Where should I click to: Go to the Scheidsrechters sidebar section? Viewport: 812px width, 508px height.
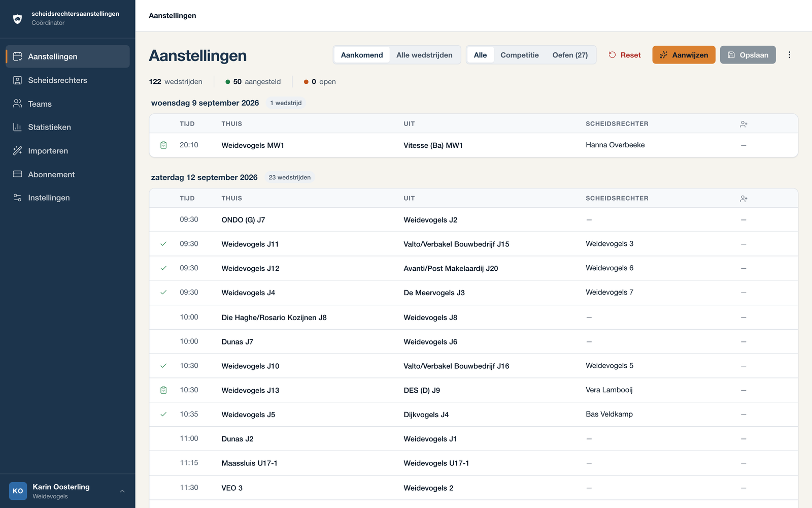67,80
